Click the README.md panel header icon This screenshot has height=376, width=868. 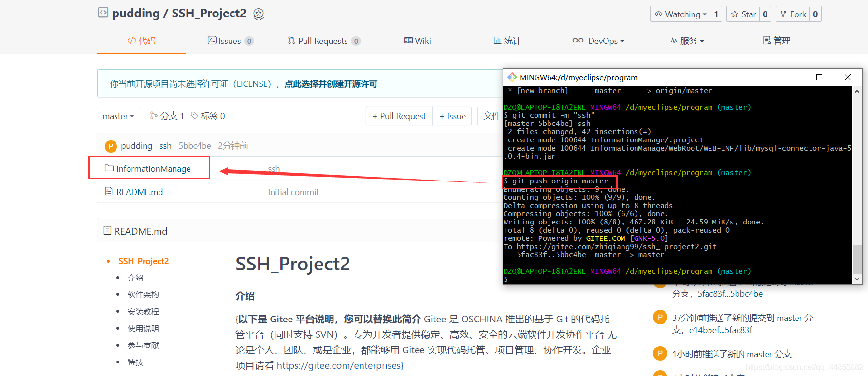(x=107, y=231)
